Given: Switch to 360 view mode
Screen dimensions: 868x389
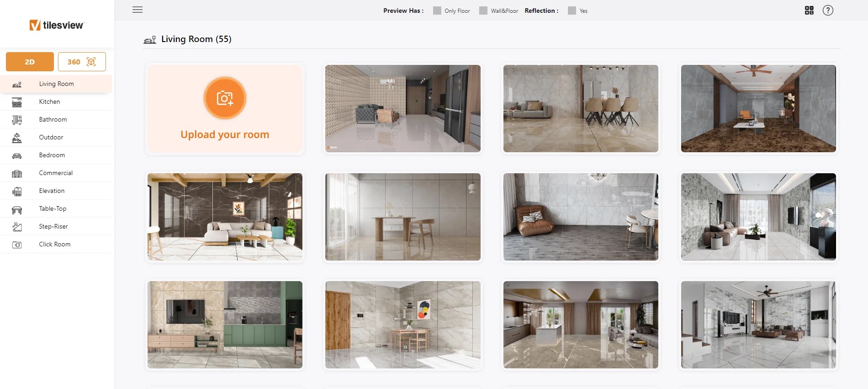Looking at the screenshot, I should click(82, 62).
